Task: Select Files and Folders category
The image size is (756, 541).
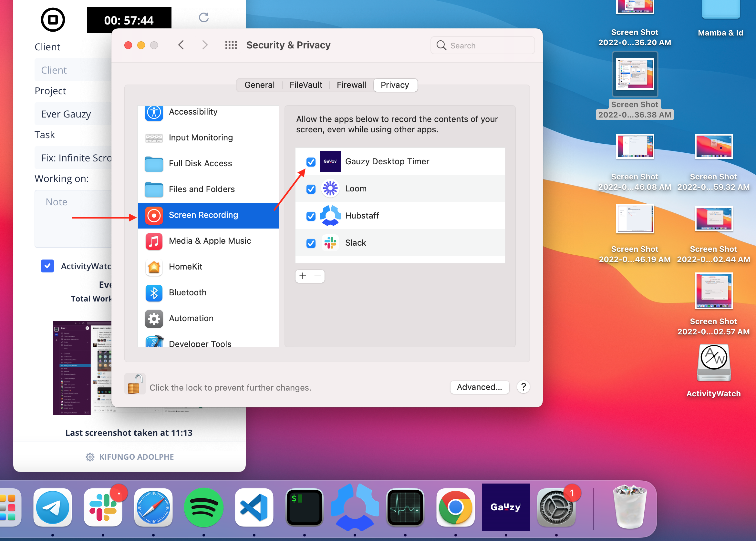Action: coord(208,189)
